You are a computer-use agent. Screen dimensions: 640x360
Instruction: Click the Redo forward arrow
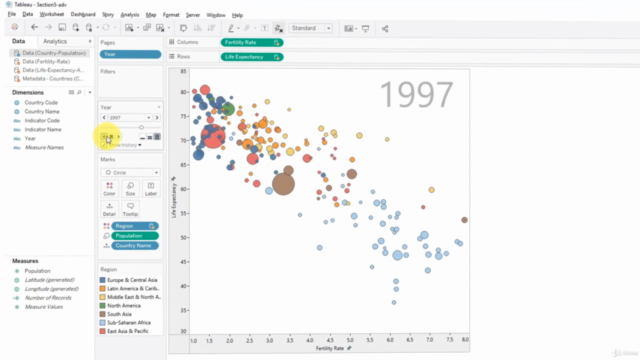pos(48,27)
